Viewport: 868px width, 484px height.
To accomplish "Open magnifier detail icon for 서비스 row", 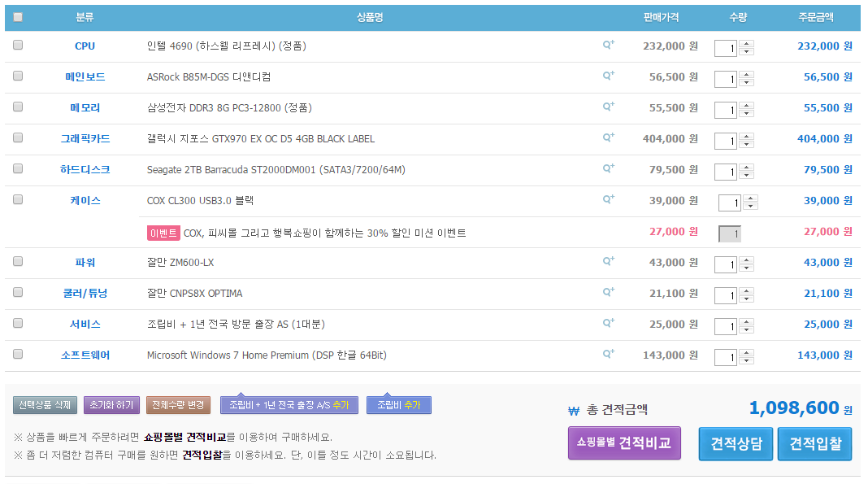I will coord(609,323).
